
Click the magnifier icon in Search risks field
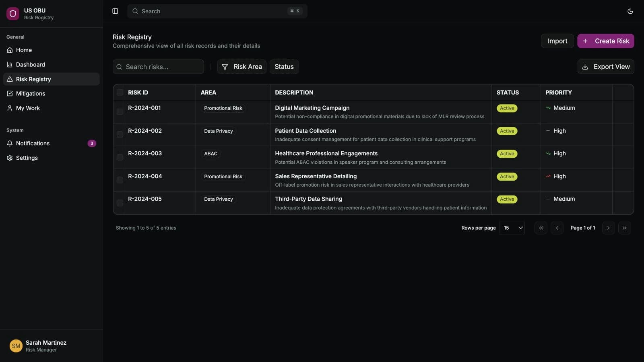[119, 67]
